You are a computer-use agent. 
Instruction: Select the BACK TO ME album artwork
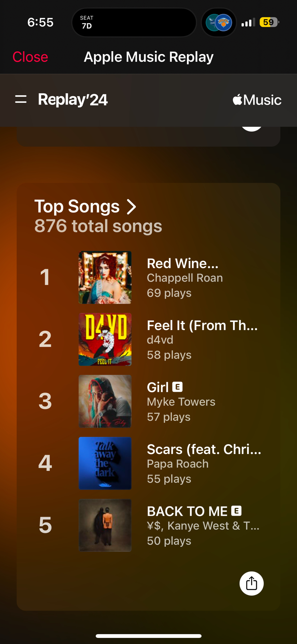(105, 525)
